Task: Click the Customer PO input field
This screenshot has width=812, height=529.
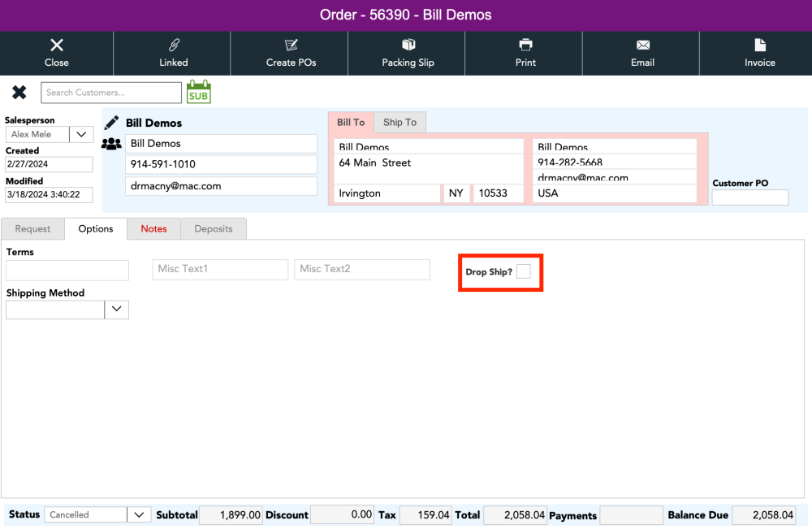Action: coord(749,197)
